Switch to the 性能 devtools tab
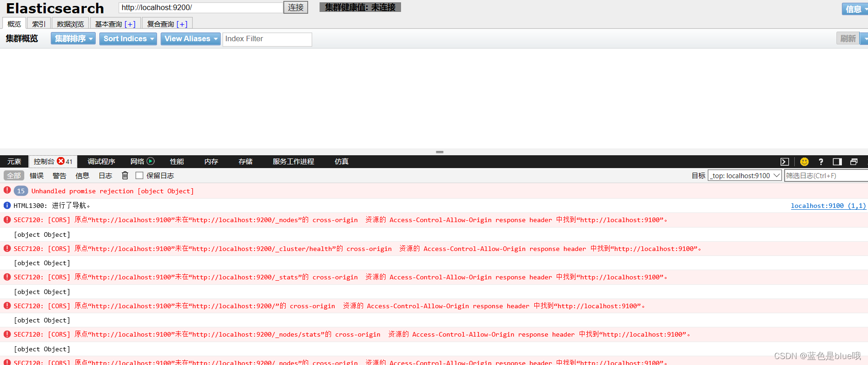 tap(177, 161)
